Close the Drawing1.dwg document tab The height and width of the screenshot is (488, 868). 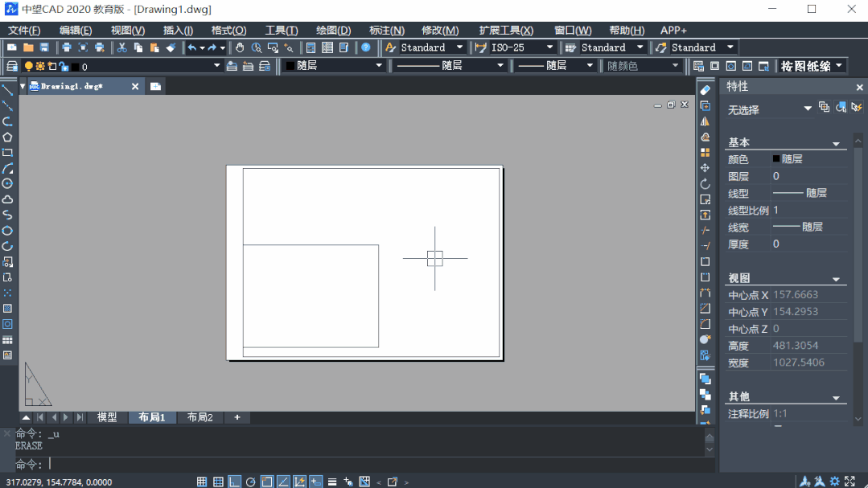[x=135, y=86]
